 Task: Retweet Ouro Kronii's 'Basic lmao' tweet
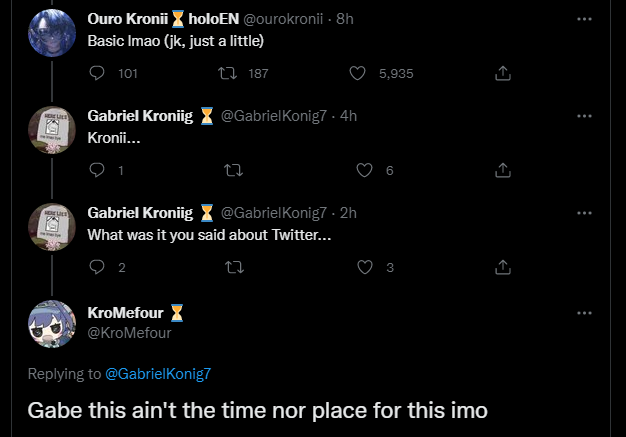227,73
